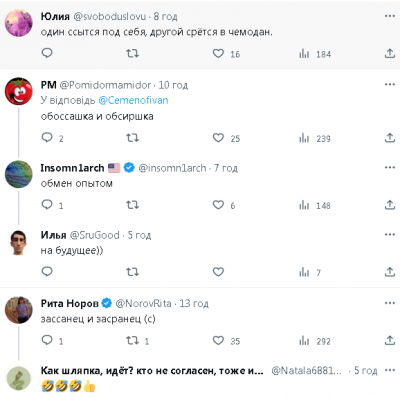The image size is (400, 397).
Task: Open the three-dot menu on Natala6881's tweet
Action: [390, 370]
